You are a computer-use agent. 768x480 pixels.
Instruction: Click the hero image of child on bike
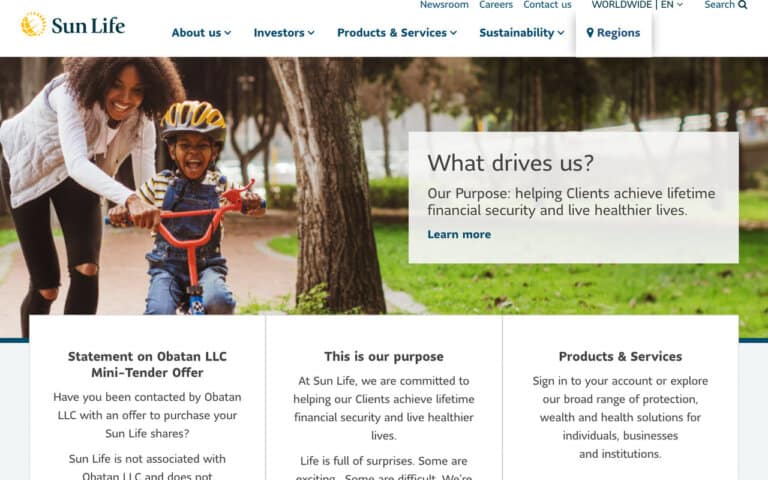(x=196, y=186)
